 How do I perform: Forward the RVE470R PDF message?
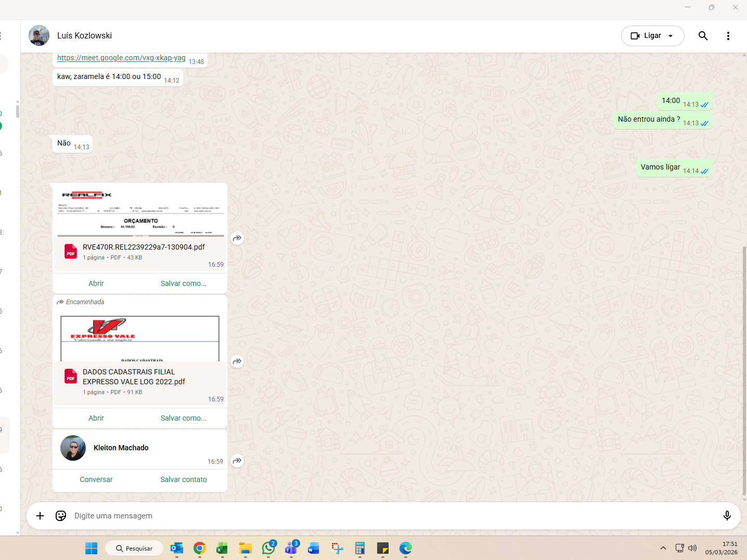(237, 238)
